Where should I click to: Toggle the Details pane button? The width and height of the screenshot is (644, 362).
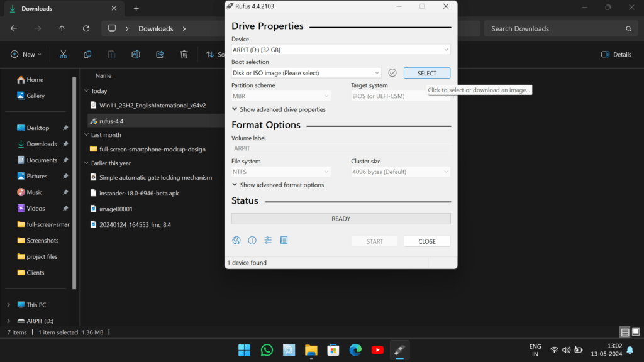(x=616, y=54)
